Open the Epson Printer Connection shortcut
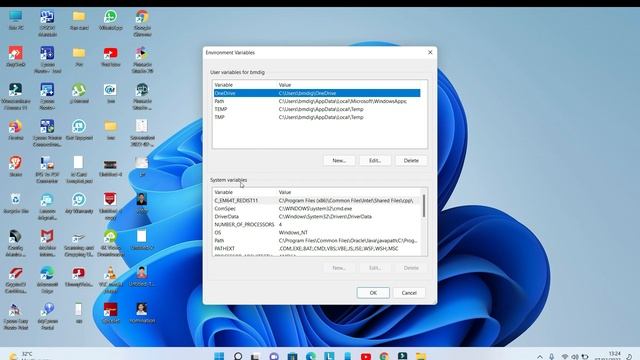The width and height of the screenshot is (640, 360). coord(47,133)
